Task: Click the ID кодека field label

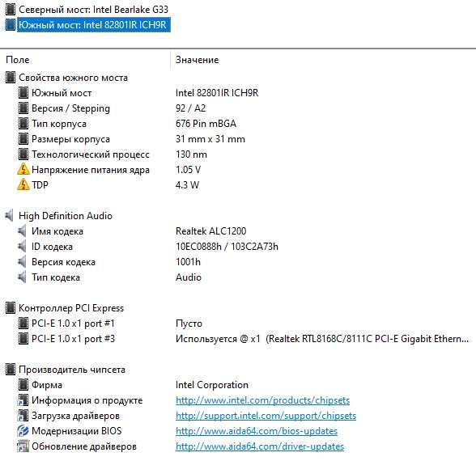Action: pos(52,247)
